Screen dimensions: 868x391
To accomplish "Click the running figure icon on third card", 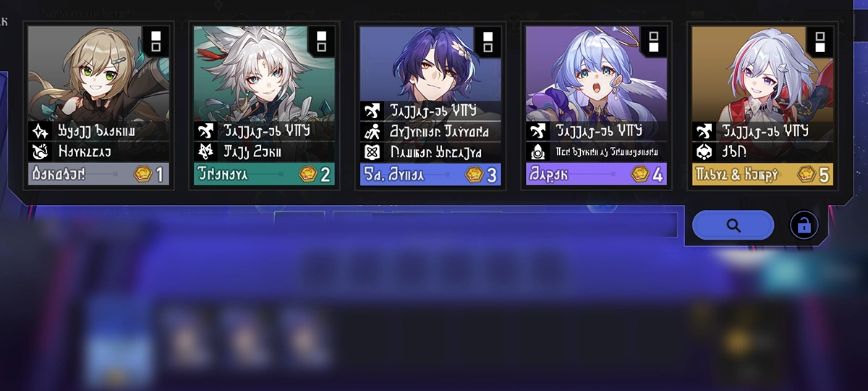I will click(370, 132).
